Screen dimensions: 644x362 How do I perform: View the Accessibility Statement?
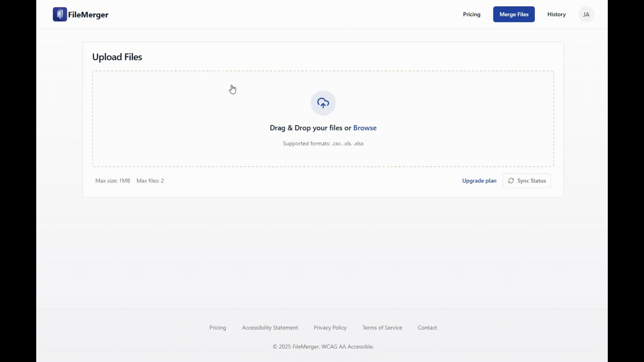tap(270, 327)
